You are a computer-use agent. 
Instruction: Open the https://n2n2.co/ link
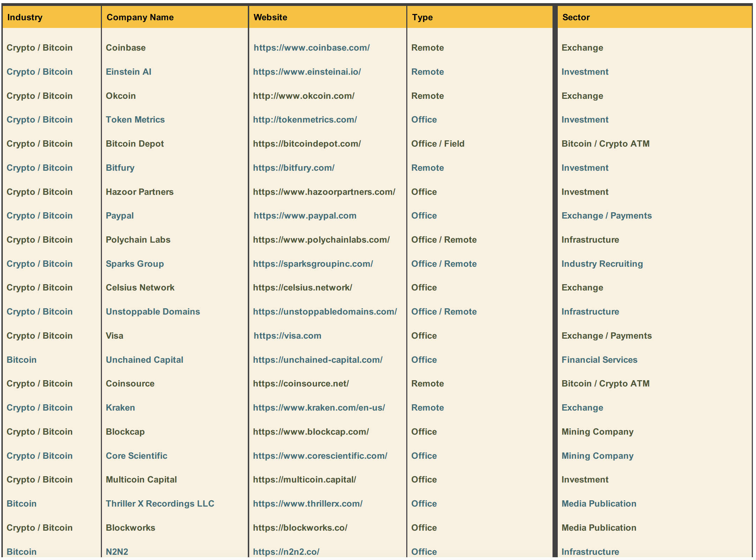[x=286, y=552]
